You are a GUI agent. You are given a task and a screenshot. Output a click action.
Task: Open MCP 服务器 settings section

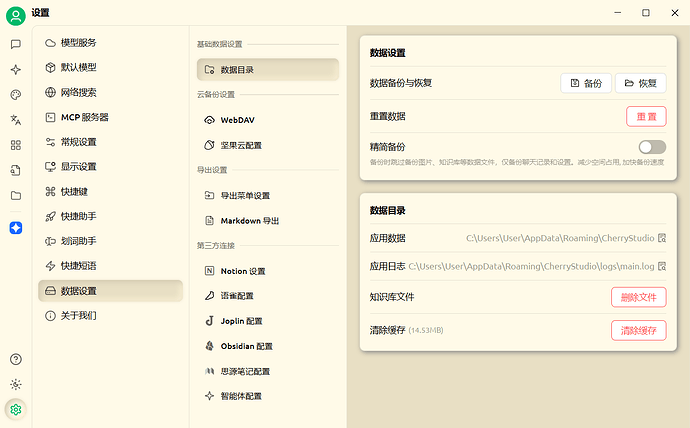[110, 117]
